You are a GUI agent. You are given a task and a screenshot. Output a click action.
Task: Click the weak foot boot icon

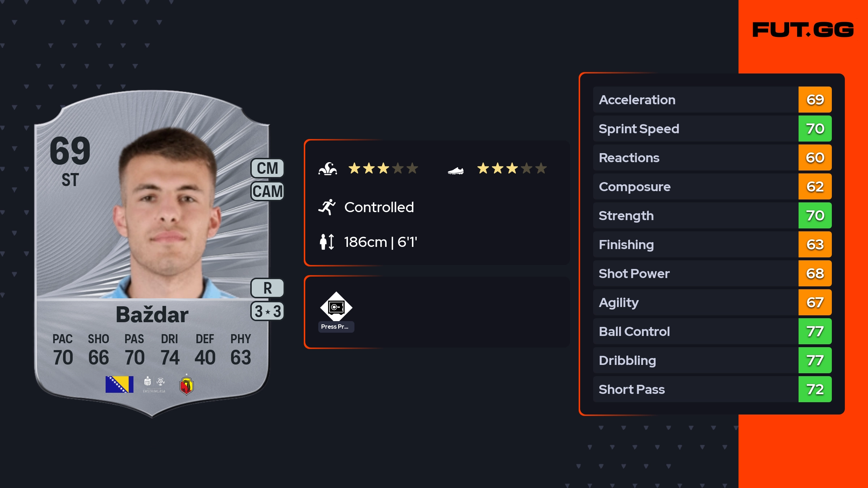[x=456, y=171]
